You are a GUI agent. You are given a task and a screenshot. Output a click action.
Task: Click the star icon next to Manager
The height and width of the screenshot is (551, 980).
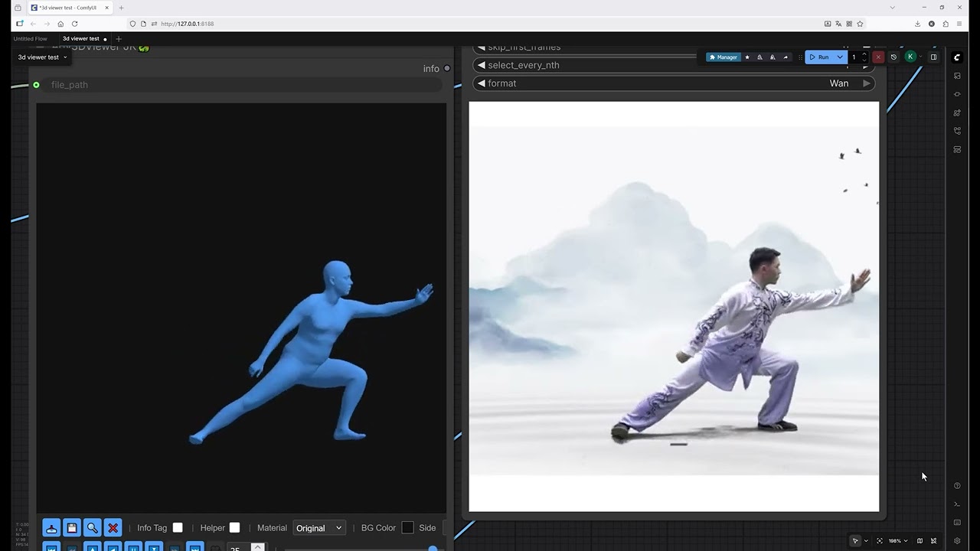click(x=747, y=57)
